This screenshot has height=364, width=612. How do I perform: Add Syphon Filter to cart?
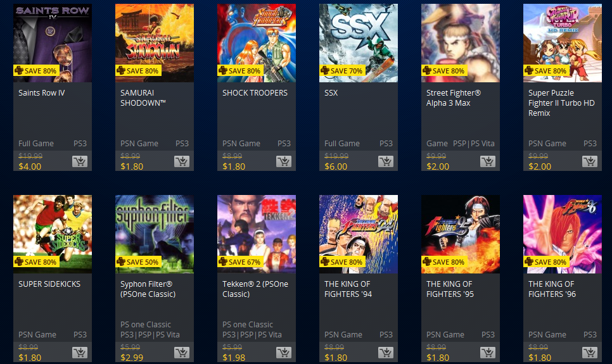[x=181, y=353]
